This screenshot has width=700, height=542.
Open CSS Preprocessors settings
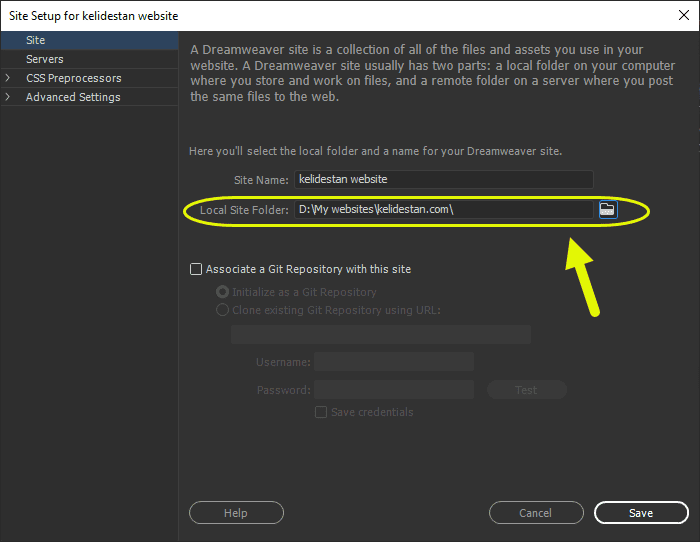click(x=74, y=78)
